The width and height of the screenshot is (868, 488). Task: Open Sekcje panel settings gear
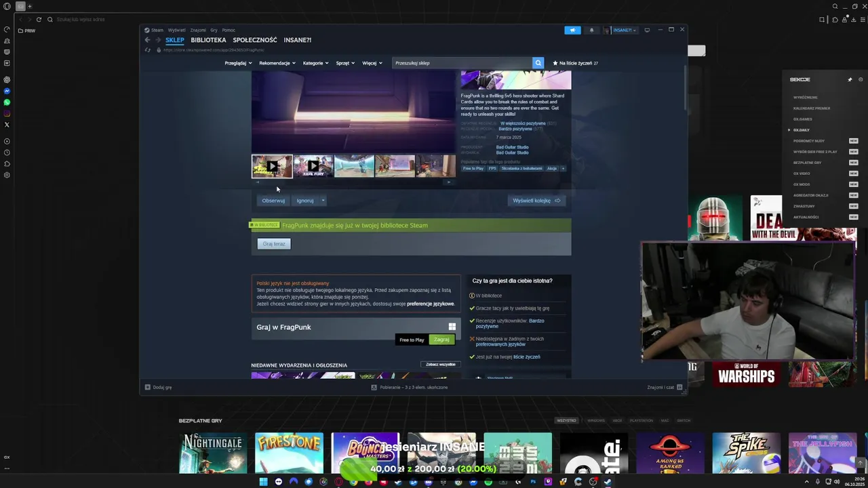click(861, 79)
